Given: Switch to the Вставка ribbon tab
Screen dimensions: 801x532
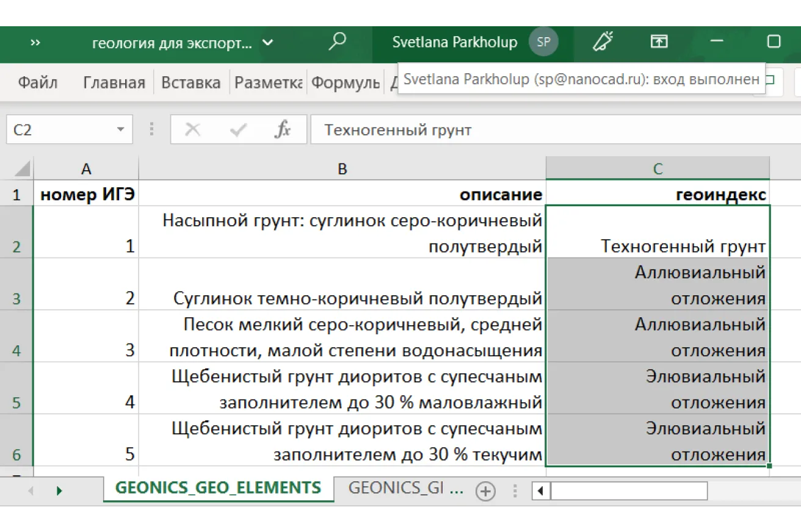Looking at the screenshot, I should pos(190,82).
